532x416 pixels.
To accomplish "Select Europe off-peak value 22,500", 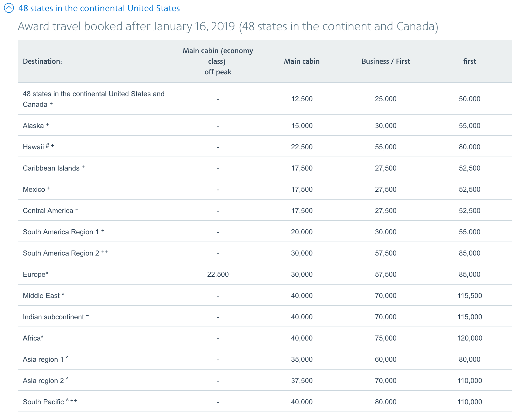I will [x=218, y=274].
